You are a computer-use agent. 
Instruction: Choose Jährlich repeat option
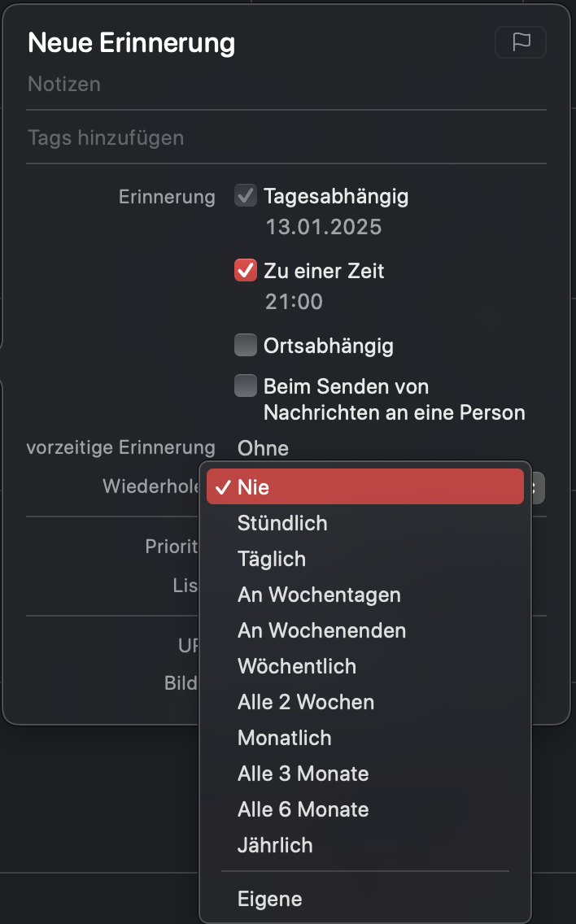pyautogui.click(x=275, y=845)
